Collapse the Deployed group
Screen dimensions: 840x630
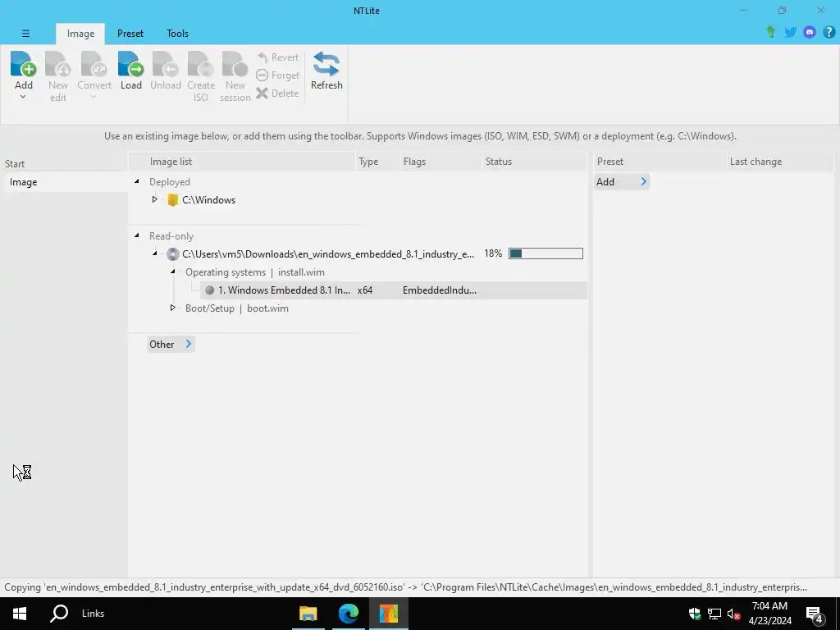pos(137,181)
